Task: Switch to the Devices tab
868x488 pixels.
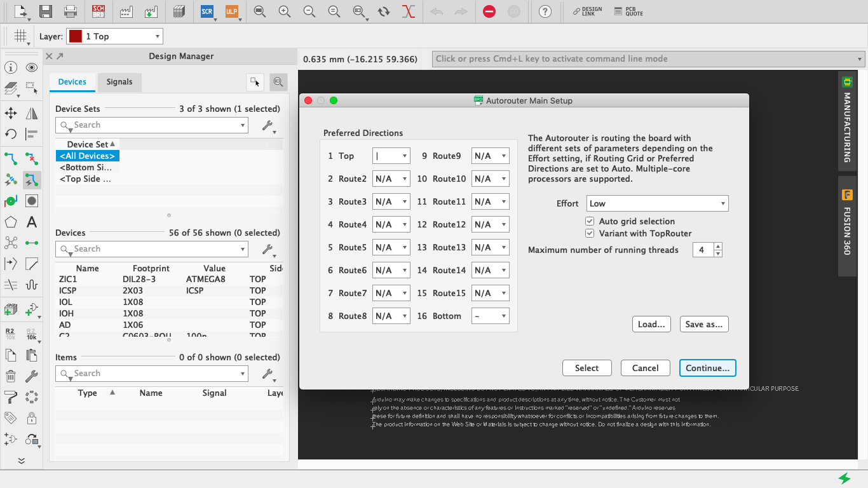Action: [72, 82]
